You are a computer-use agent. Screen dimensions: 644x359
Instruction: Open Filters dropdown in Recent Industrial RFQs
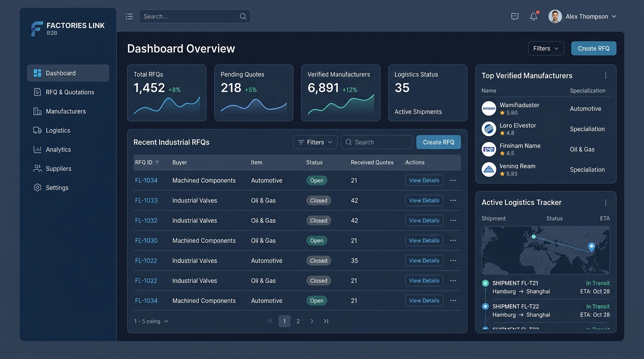click(x=315, y=142)
